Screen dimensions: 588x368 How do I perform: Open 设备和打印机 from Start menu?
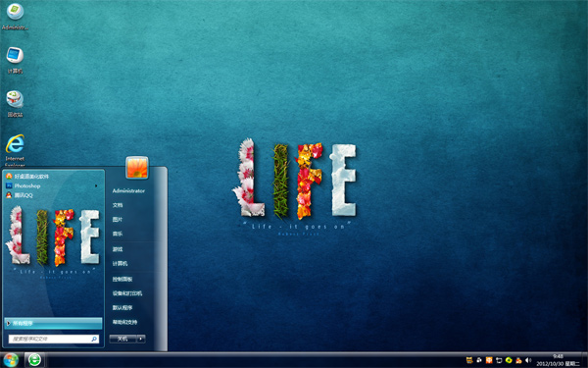127,293
